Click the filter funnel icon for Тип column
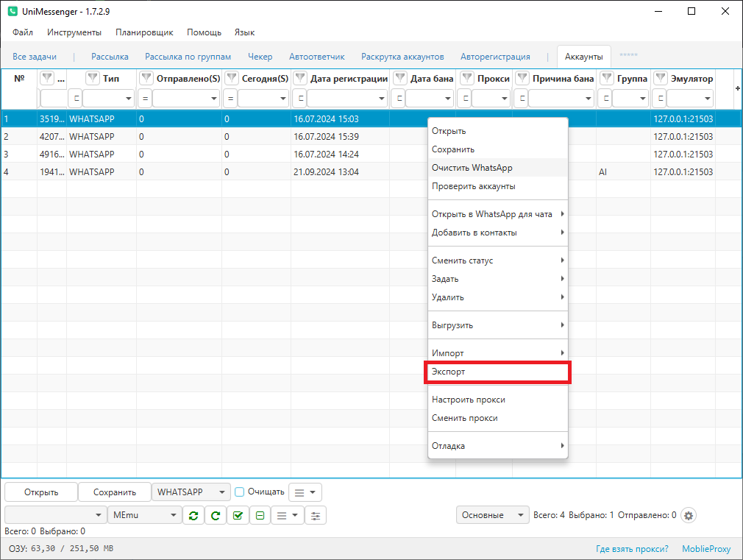 [93, 79]
